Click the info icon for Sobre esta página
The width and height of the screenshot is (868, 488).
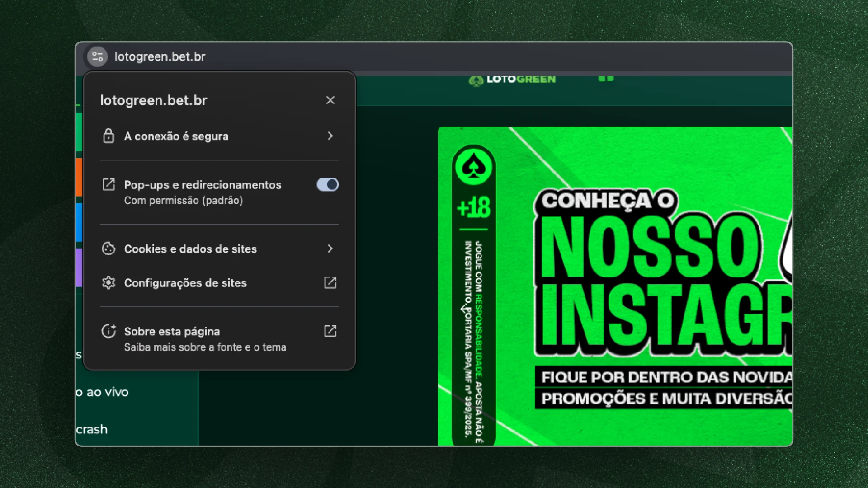108,331
